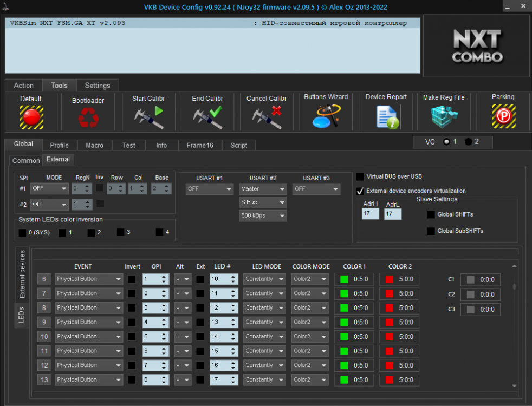
Task: Click green COLOR 1 swatch in row 6
Action: coord(343,279)
